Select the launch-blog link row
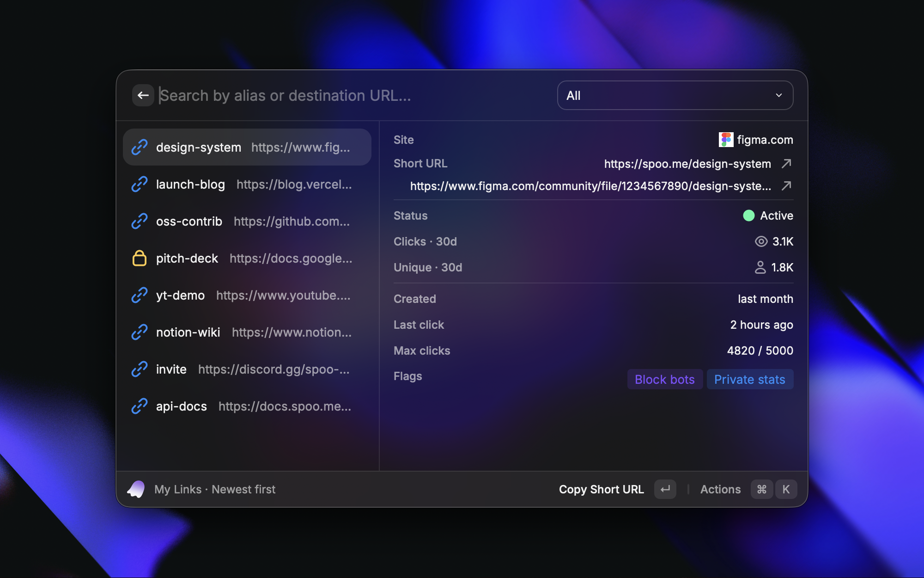 coord(247,184)
